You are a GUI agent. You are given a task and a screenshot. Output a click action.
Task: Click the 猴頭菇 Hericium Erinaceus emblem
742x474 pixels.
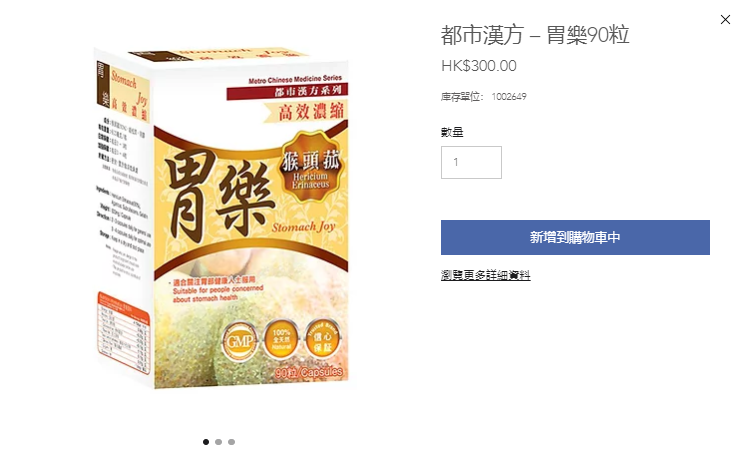tap(310, 167)
